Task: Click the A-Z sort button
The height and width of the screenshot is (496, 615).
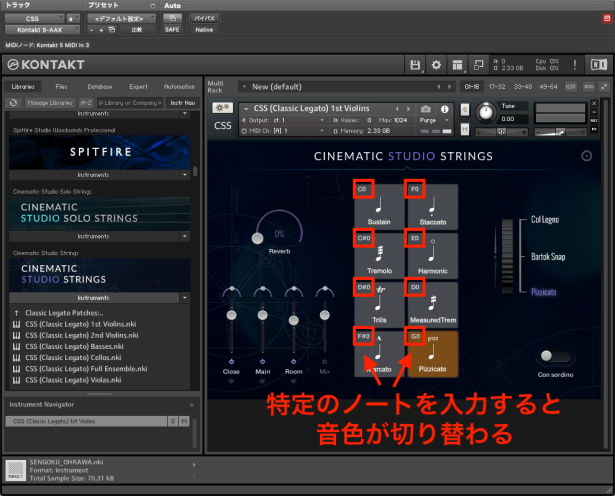Action: [x=86, y=103]
